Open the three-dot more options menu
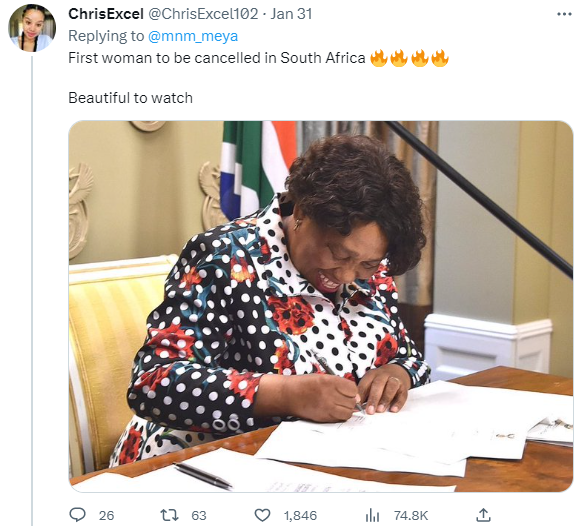This screenshot has height=526, width=583. (x=564, y=14)
